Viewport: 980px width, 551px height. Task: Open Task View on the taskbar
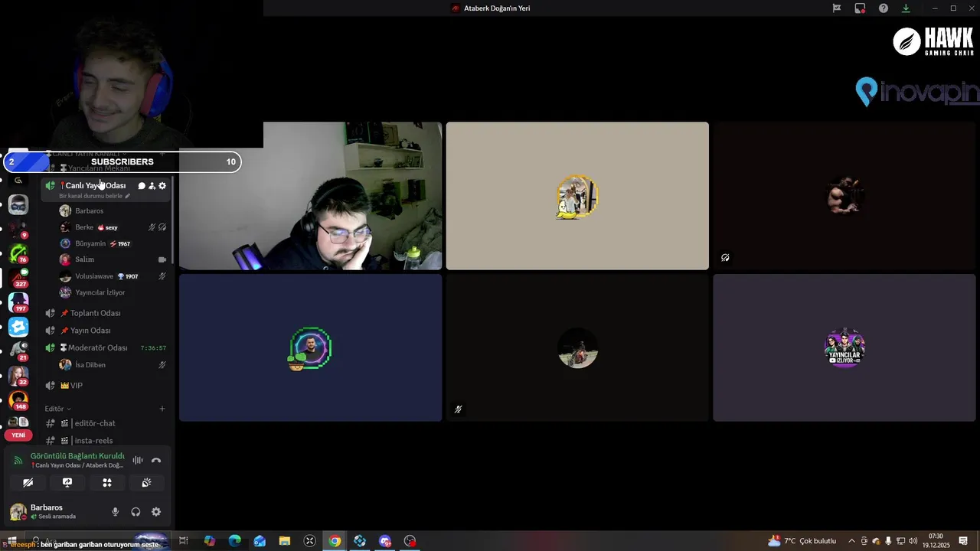click(184, 541)
